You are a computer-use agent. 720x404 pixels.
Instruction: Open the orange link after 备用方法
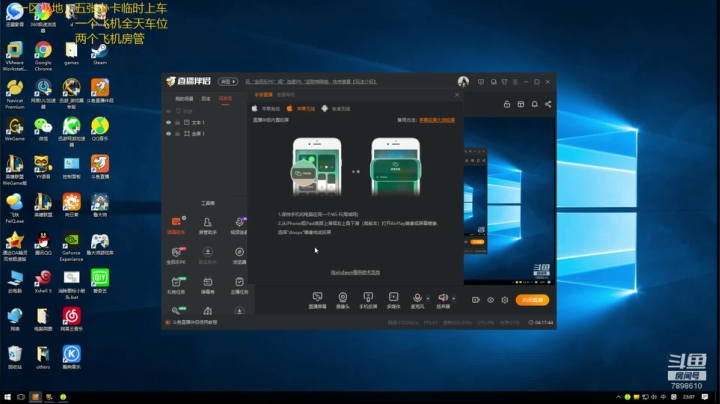coord(437,120)
